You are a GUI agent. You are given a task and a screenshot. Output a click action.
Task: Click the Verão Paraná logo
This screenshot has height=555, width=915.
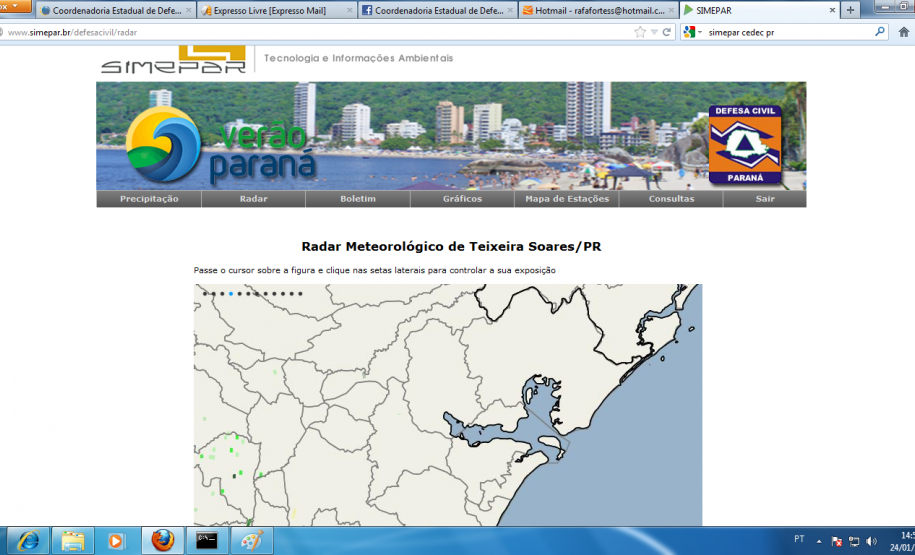[222, 147]
